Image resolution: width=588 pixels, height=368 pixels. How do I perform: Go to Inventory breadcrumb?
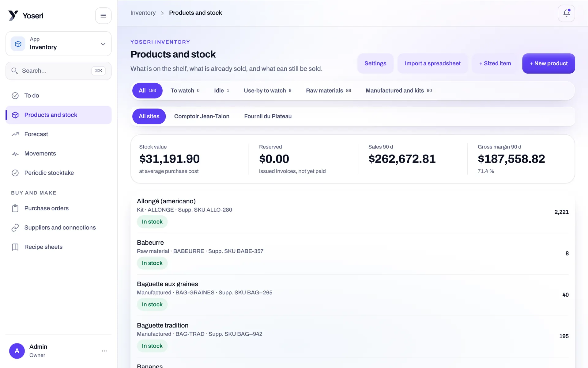(143, 13)
